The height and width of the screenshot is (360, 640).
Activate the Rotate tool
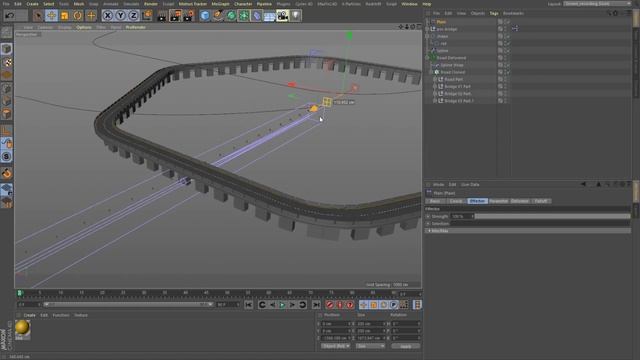point(78,16)
